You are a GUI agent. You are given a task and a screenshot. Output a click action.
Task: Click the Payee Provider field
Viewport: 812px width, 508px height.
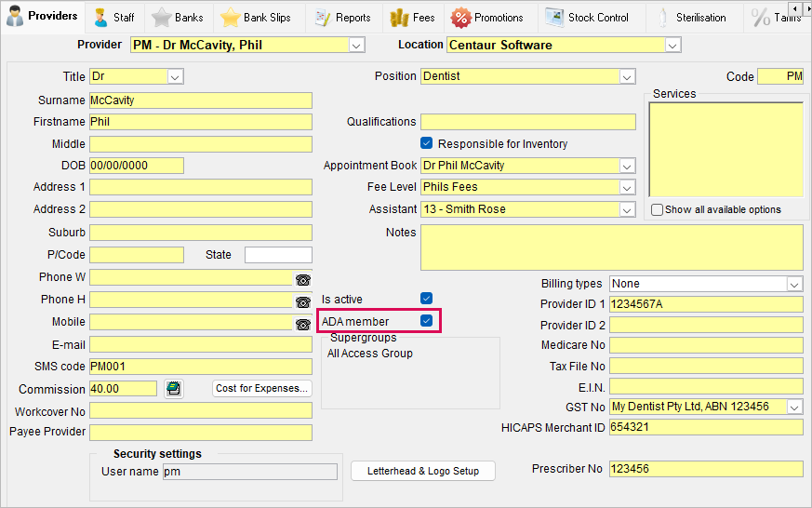[201, 433]
